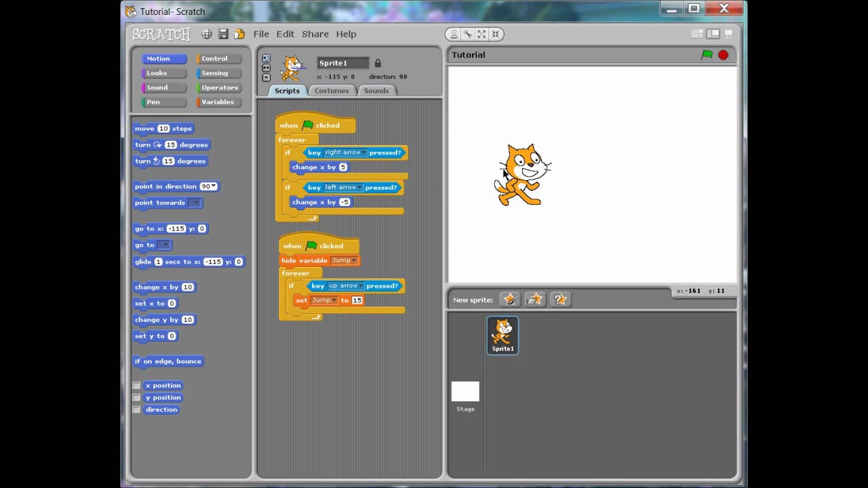
Task: Open the File menu
Action: pos(261,34)
